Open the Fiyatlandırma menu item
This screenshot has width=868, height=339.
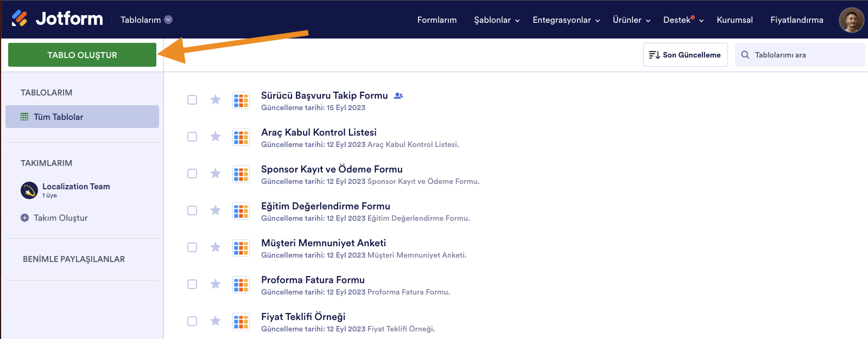(x=796, y=20)
